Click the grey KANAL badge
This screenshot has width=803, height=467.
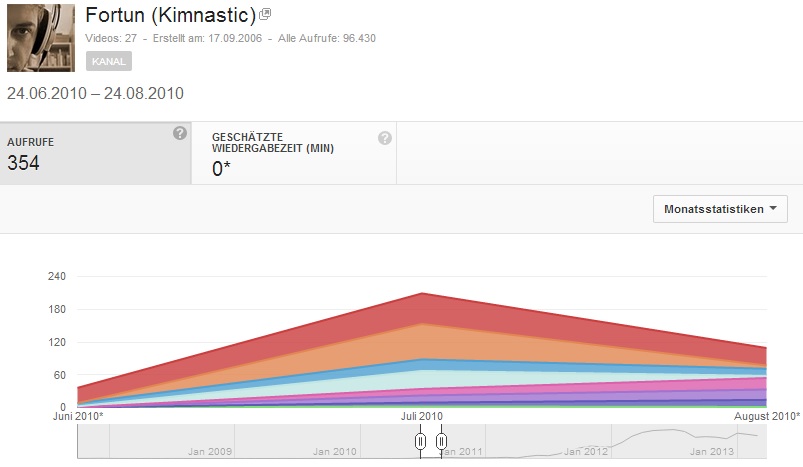click(109, 61)
